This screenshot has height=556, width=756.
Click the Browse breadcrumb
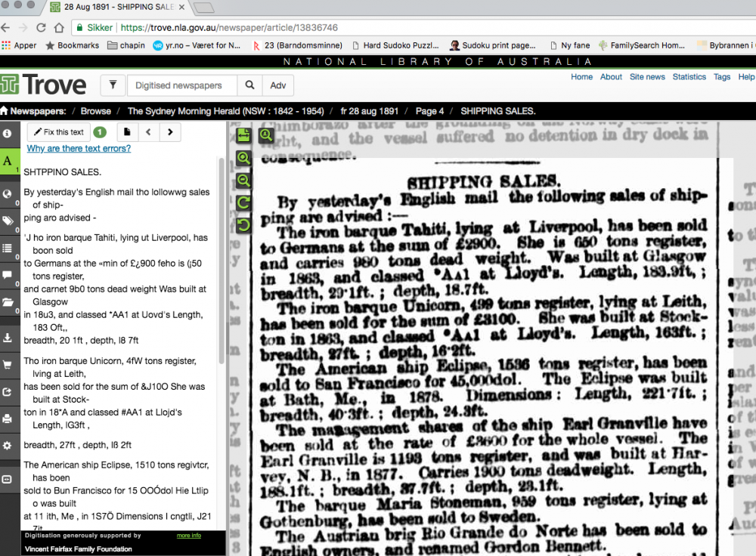click(95, 111)
